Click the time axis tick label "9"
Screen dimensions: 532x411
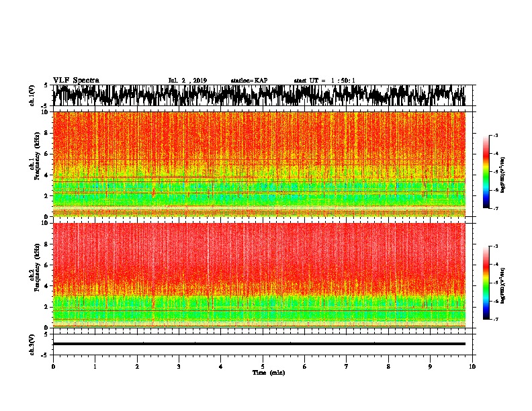430,367
